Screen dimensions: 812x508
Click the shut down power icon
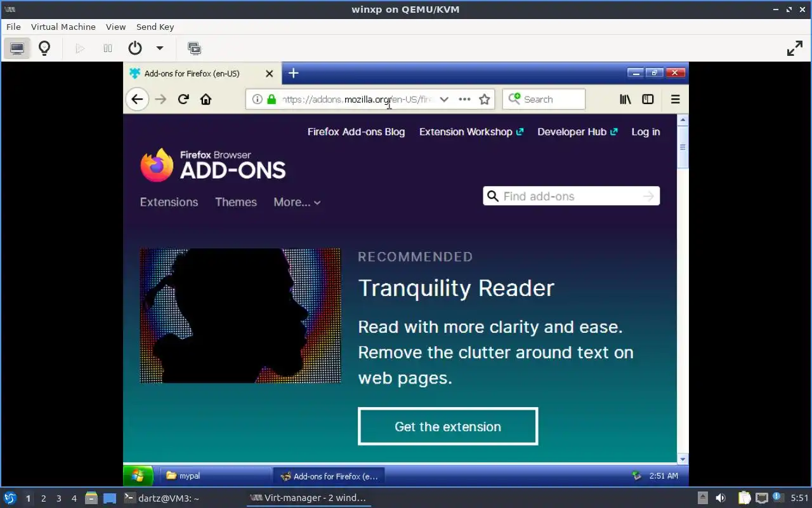pos(135,48)
